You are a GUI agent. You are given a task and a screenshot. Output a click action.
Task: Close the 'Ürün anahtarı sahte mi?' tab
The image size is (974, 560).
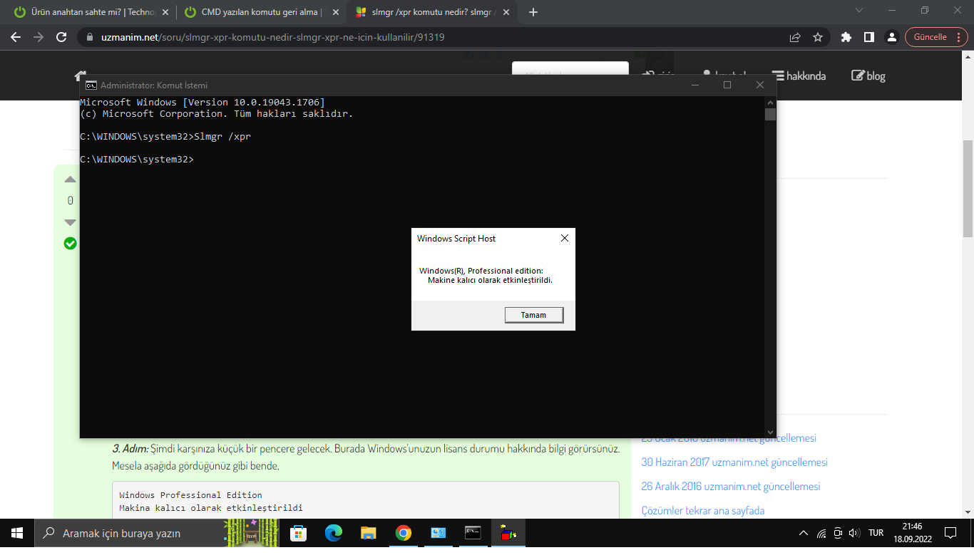point(165,12)
